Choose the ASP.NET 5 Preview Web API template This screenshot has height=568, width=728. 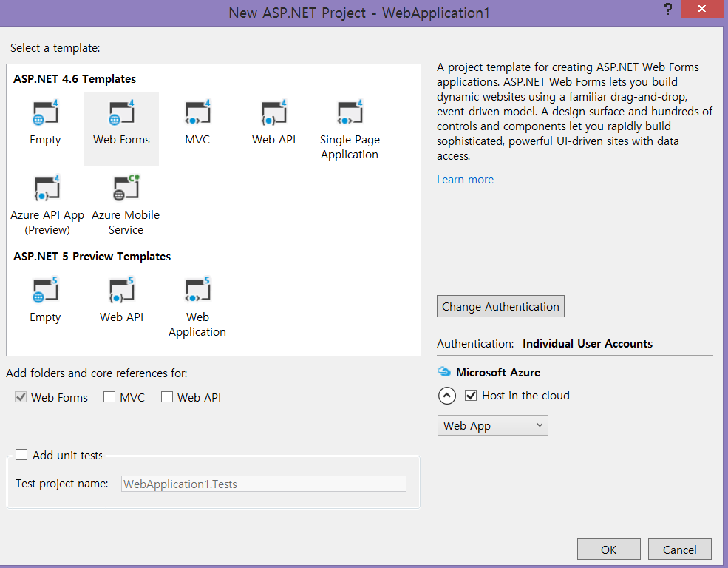[x=121, y=291]
